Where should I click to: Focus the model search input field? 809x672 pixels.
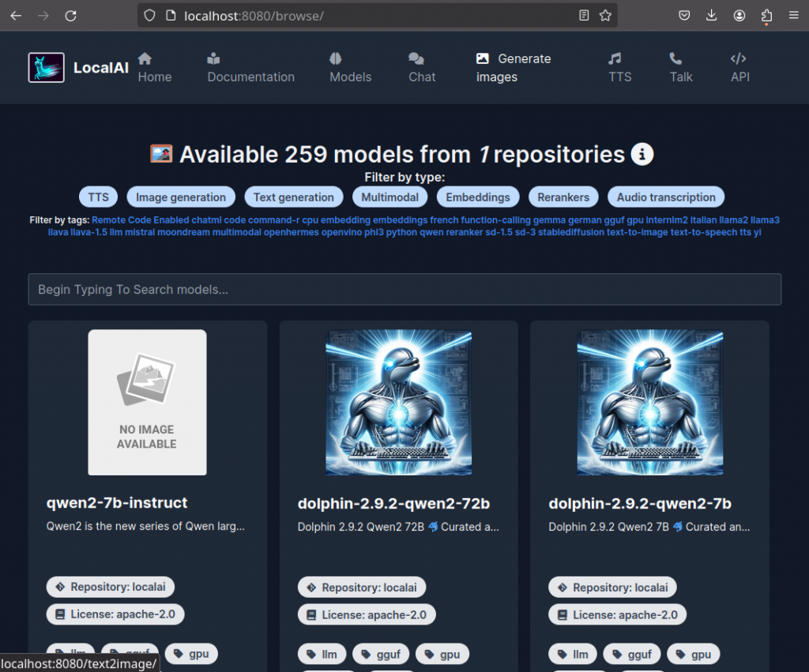(404, 289)
